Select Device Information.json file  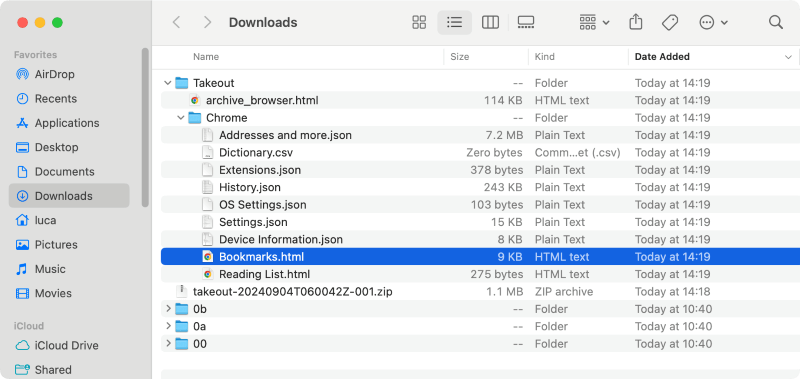(480, 239)
